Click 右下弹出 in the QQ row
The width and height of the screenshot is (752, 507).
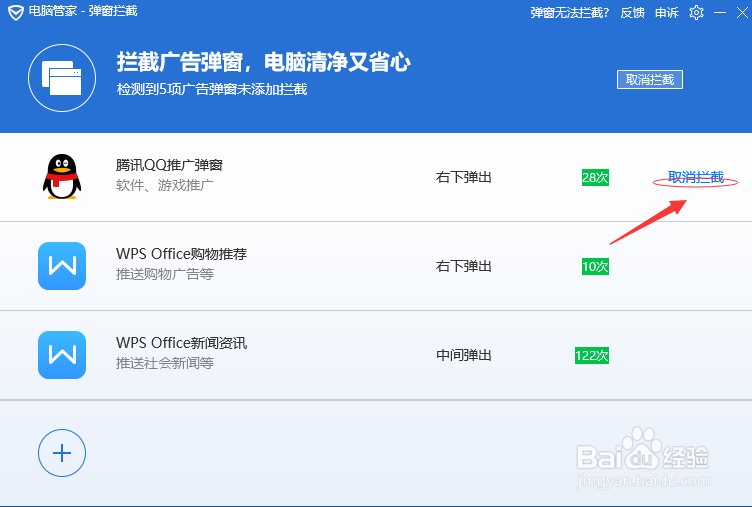464,177
